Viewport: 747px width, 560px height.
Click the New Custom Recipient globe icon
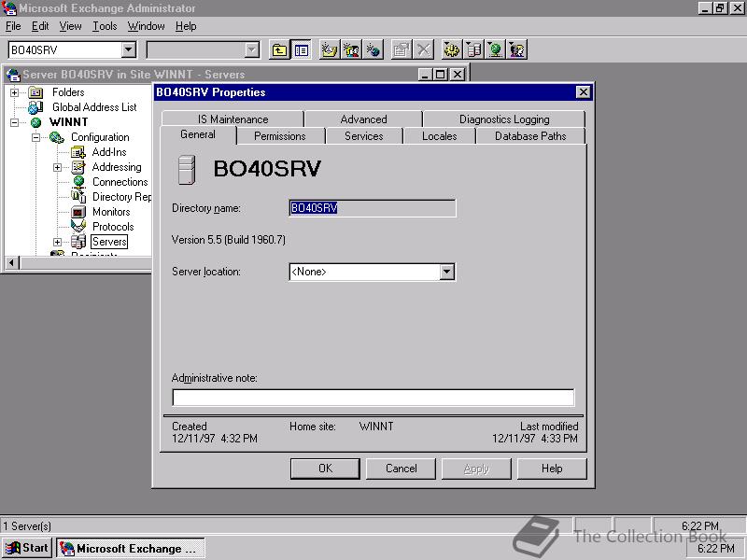click(373, 50)
